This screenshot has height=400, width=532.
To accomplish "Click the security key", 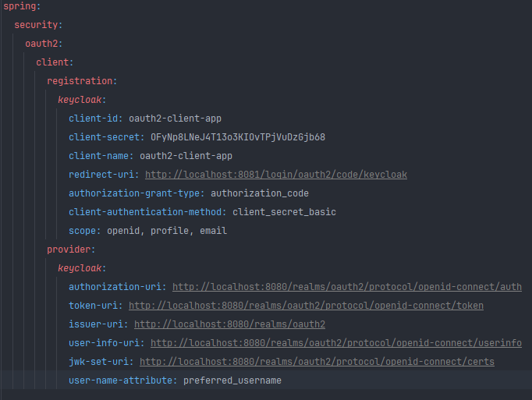I will point(36,25).
